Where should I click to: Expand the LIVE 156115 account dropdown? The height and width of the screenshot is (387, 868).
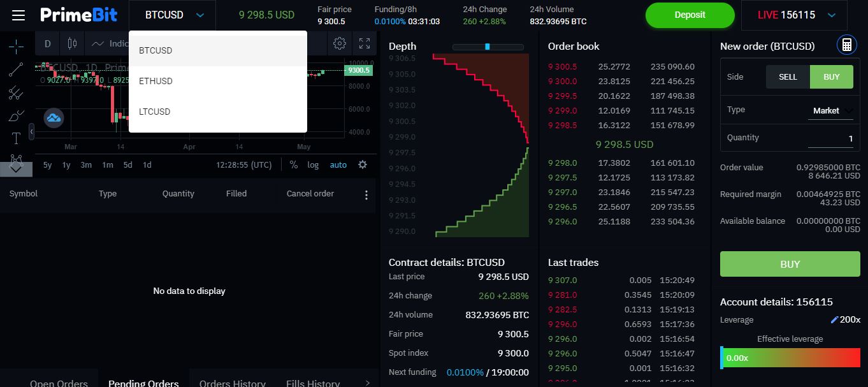coord(831,15)
